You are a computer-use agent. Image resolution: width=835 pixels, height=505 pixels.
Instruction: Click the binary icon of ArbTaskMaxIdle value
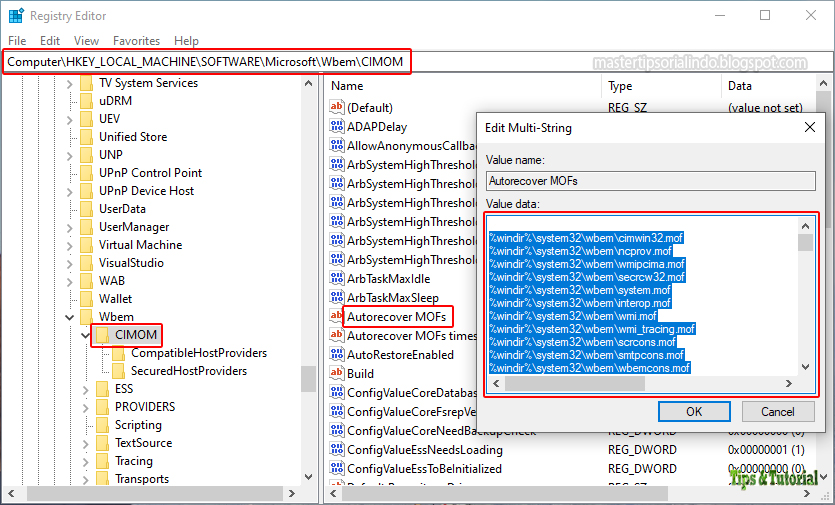click(337, 279)
